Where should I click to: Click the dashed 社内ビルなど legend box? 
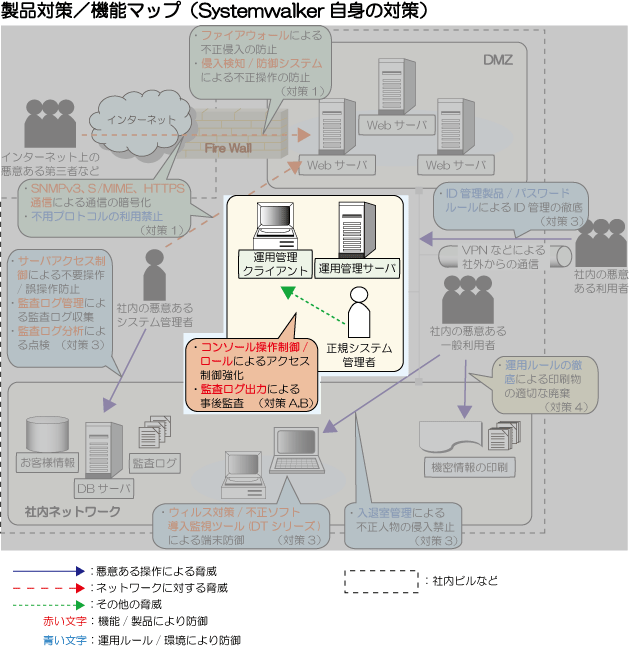pos(381,580)
